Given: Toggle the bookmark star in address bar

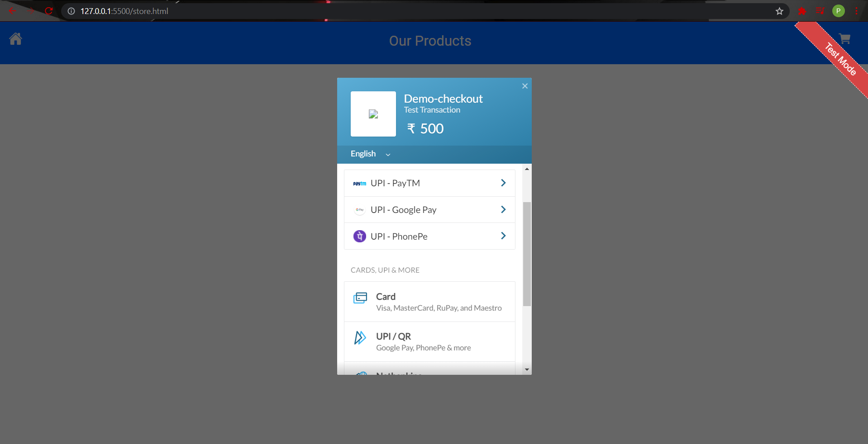Looking at the screenshot, I should coord(779,11).
